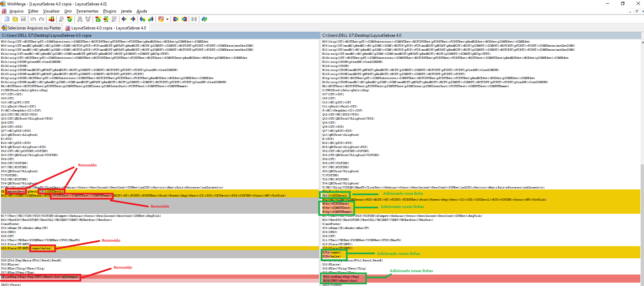
Task: Switch to Selecionar Arquivos ou Pastas tab
Action: point(31,28)
